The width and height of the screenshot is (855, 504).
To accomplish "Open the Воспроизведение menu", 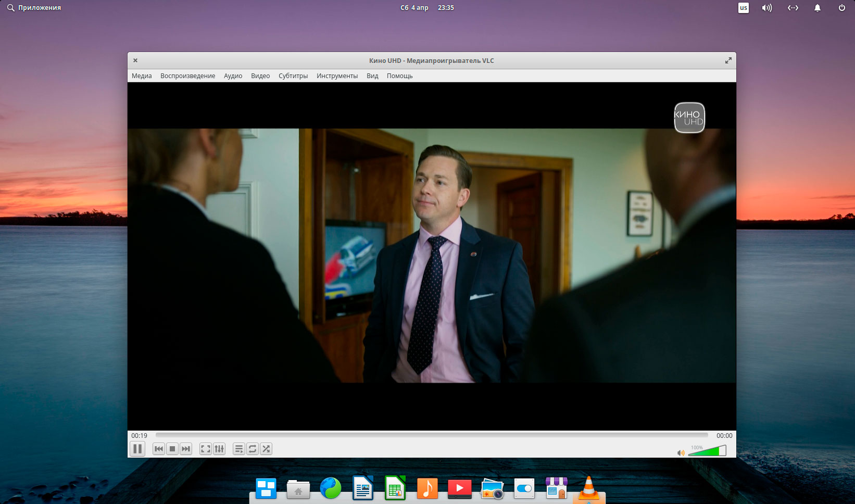I will click(187, 76).
